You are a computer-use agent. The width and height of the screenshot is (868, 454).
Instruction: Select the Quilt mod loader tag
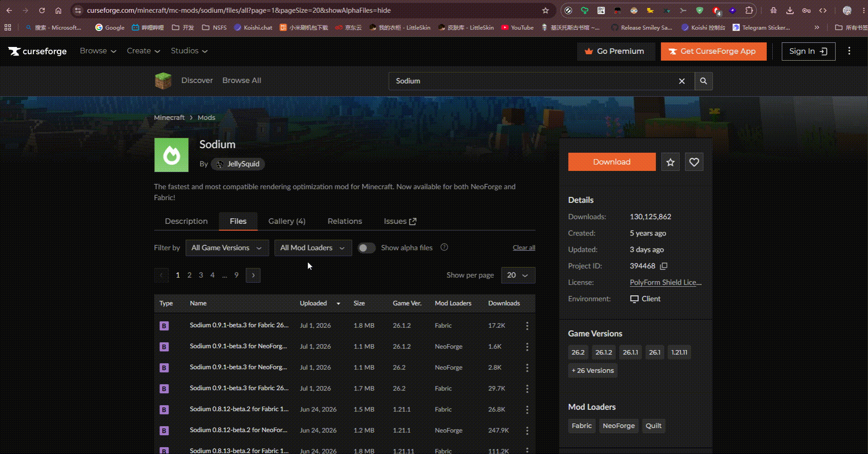653,426
